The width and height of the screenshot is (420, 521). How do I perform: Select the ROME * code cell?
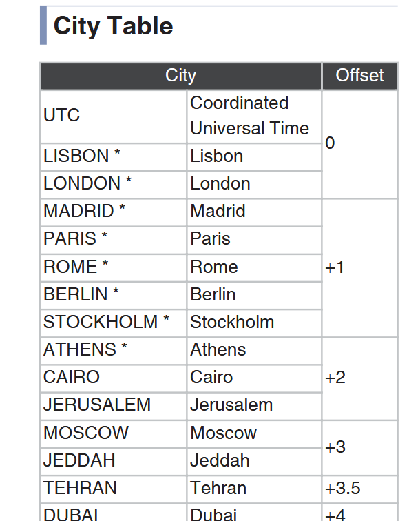(x=113, y=268)
